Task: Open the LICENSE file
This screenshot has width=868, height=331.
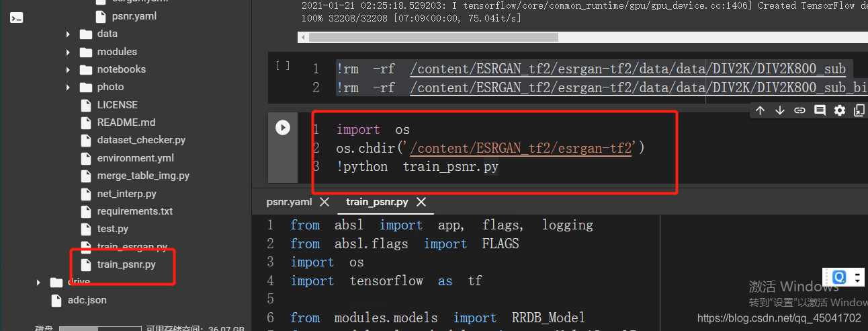Action: [118, 105]
